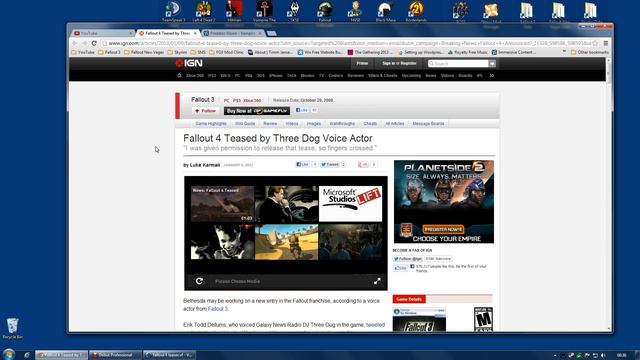
Task: Show hidden bookmarks overflow chevron
Action: [564, 52]
